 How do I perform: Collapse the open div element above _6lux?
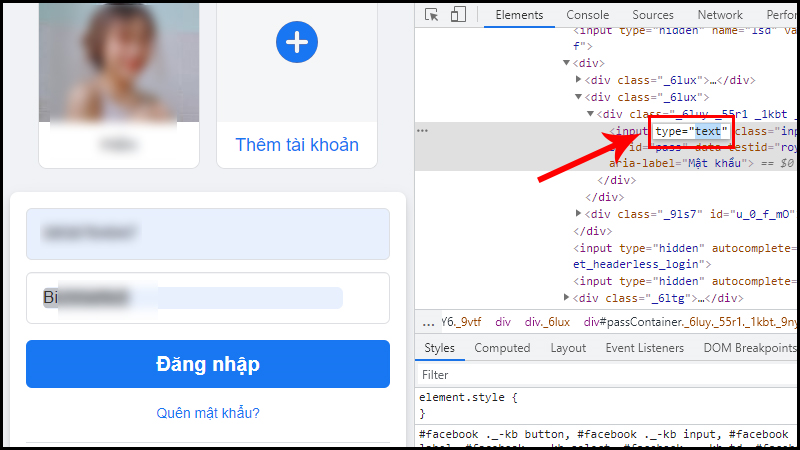click(566, 63)
